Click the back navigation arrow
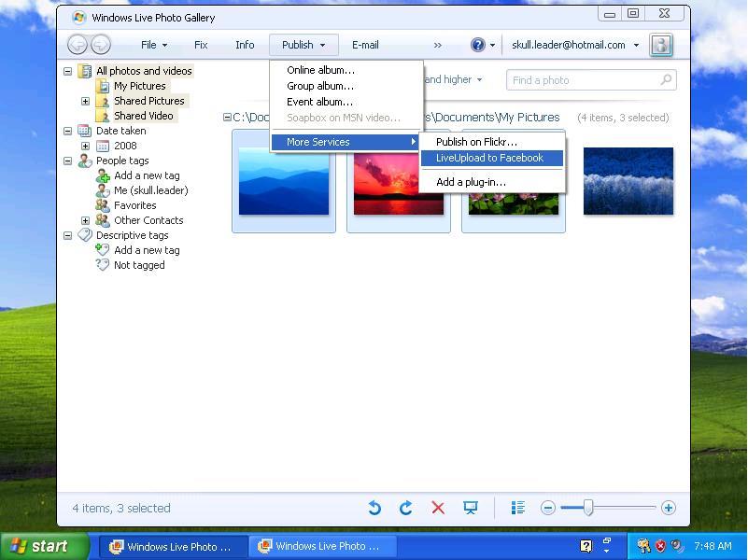 [x=78, y=44]
